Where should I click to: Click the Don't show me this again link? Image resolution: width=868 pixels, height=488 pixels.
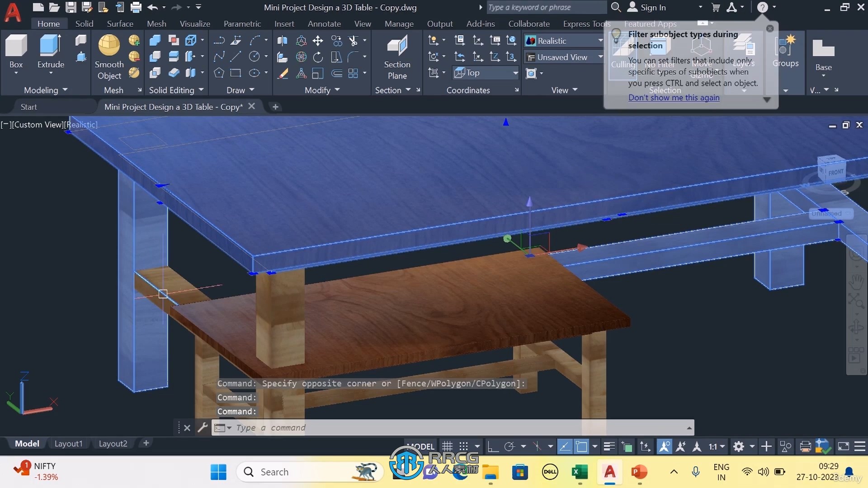point(674,97)
